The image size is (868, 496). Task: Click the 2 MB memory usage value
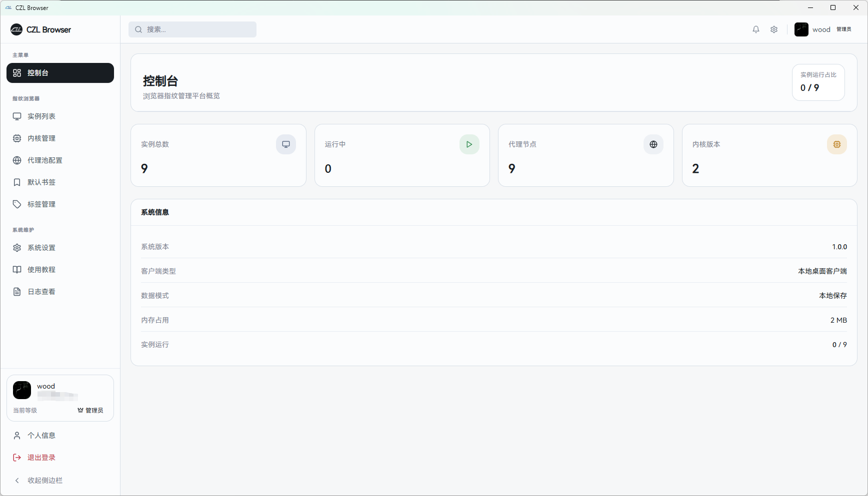(x=838, y=320)
